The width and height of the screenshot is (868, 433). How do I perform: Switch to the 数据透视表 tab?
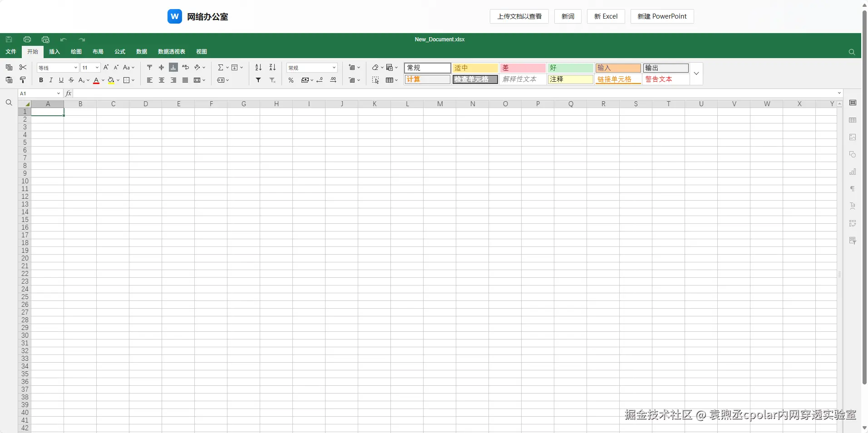pos(172,52)
